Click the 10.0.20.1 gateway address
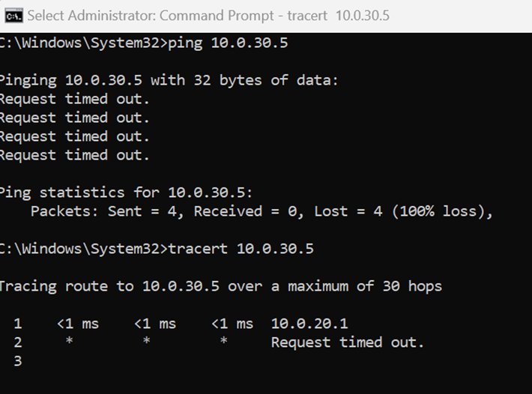532x394 pixels. 309,324
